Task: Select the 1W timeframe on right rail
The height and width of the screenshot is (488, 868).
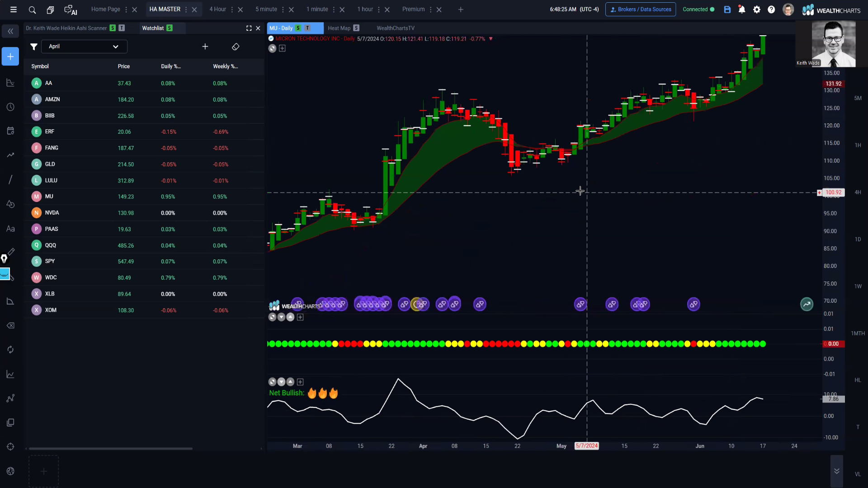Action: (858, 286)
